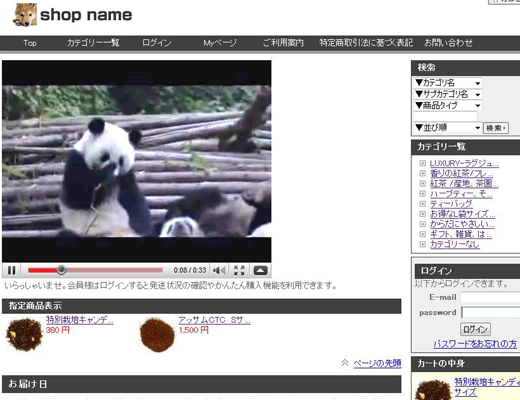Click the search keyword input field

(445, 116)
